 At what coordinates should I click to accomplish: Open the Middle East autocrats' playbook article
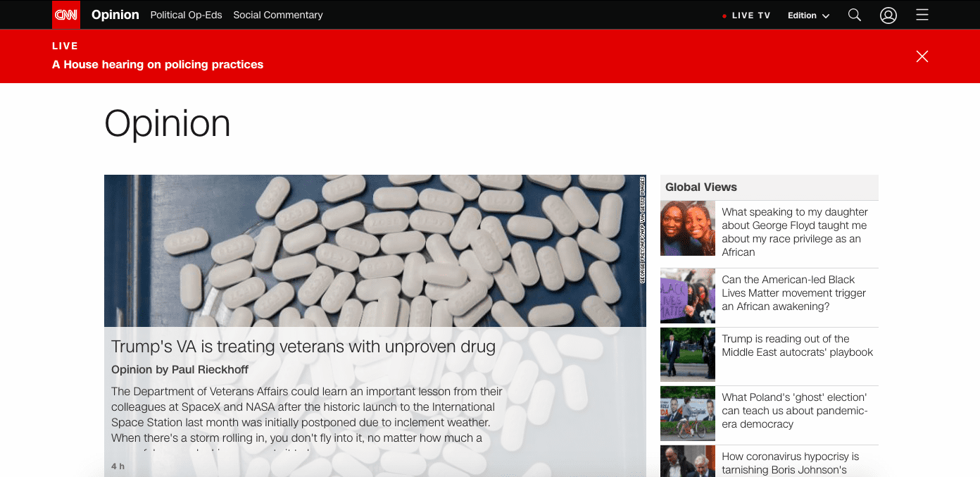[x=797, y=345]
